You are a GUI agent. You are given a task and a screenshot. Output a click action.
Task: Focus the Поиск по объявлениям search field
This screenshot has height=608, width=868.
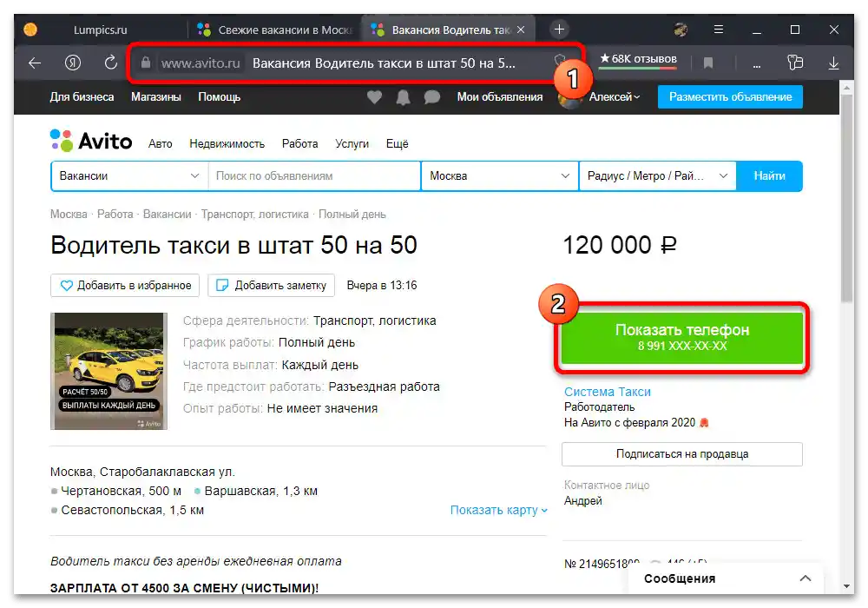pyautogui.click(x=314, y=176)
